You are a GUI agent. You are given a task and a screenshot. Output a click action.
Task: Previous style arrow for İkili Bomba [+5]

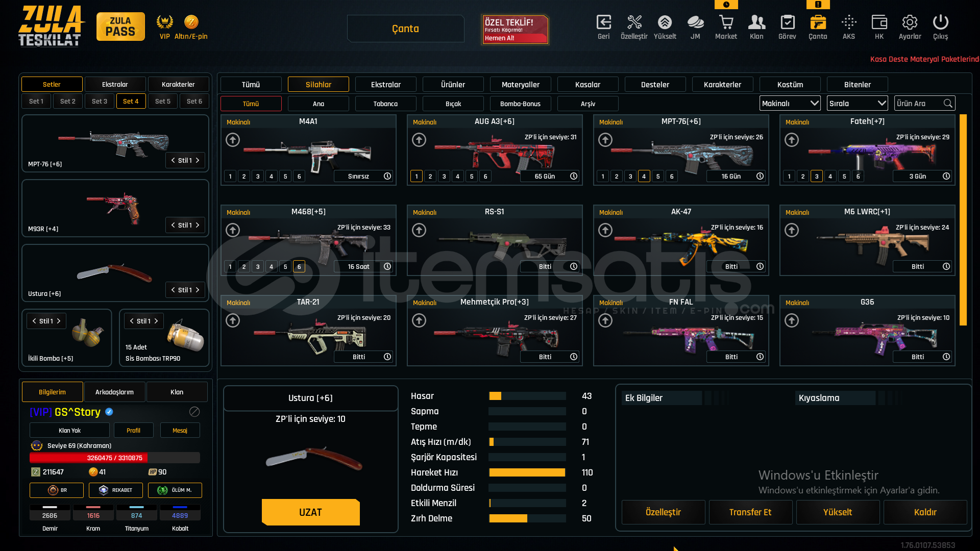[34, 321]
